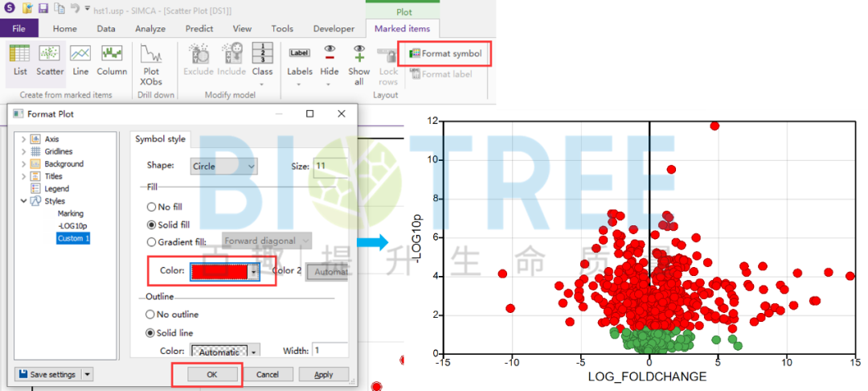Choose the Gradient fill option
The width and height of the screenshot is (868, 391).
(x=151, y=241)
